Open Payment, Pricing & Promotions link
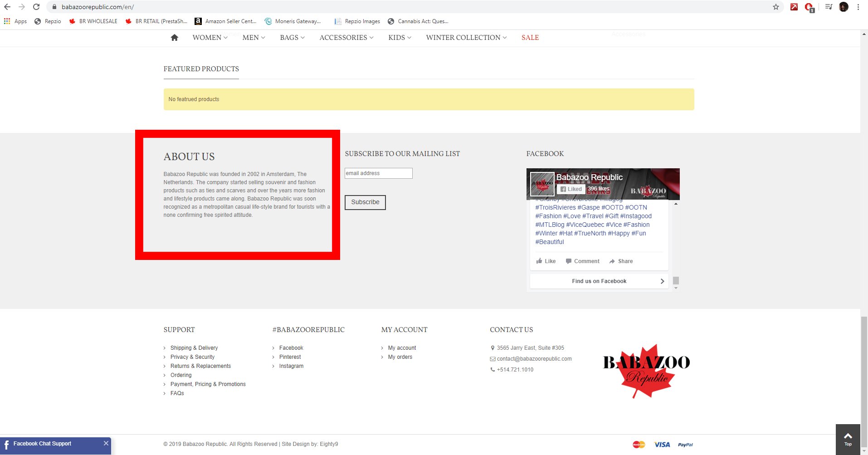The width and height of the screenshot is (868, 455). click(x=208, y=384)
